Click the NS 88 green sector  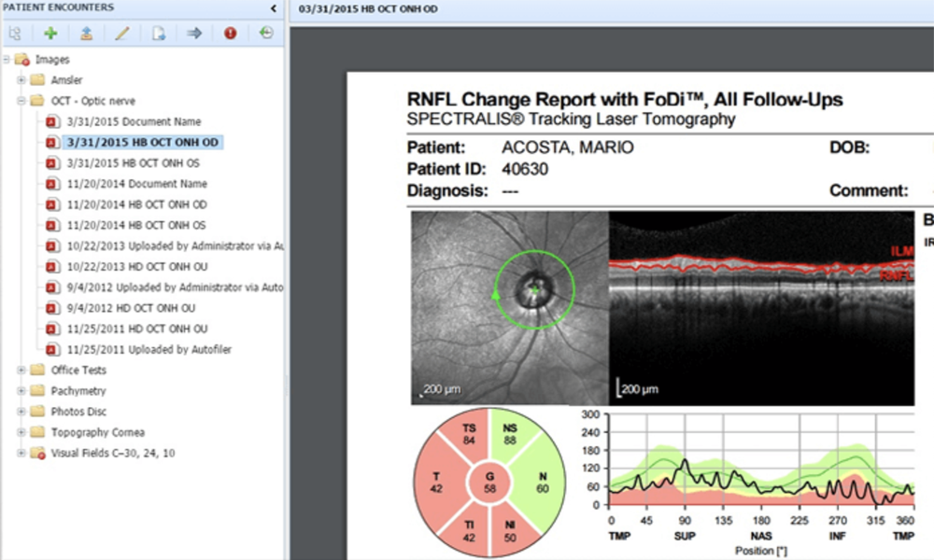tap(510, 434)
